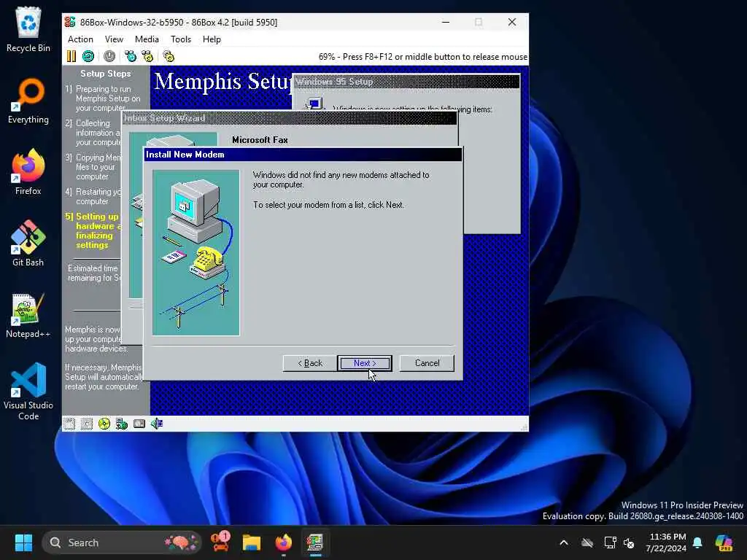The height and width of the screenshot is (560, 747).
Task: Click the modem illustration in the dialog
Action: 196,253
